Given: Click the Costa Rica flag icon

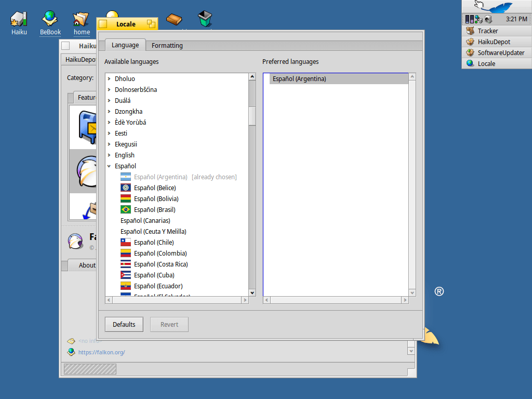Looking at the screenshot, I should pyautogui.click(x=126, y=264).
